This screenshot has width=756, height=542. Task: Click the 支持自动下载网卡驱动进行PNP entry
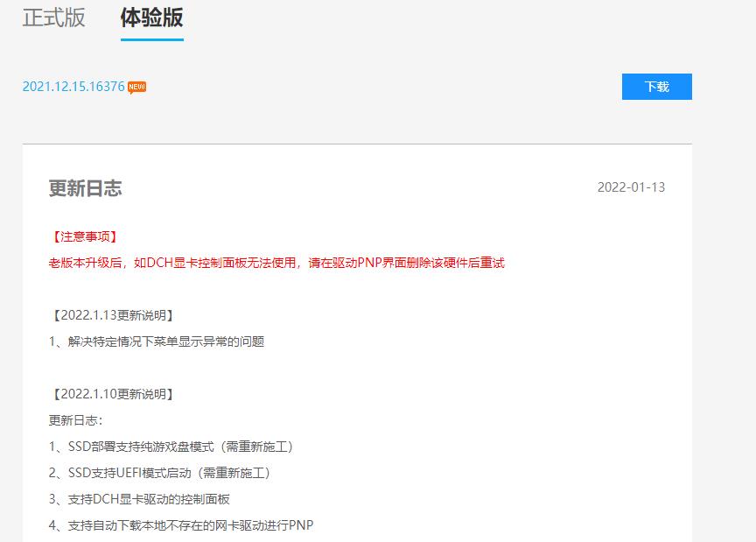pyautogui.click(x=181, y=525)
